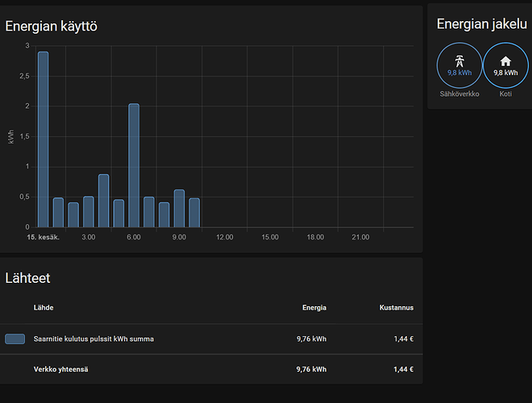This screenshot has width=532, height=403.
Task: Click the Energian jakelu card title
Action: [x=482, y=24]
